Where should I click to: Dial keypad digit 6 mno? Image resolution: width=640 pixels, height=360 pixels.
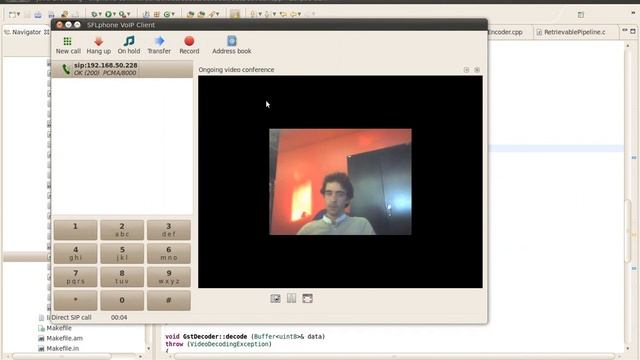[x=169, y=253]
